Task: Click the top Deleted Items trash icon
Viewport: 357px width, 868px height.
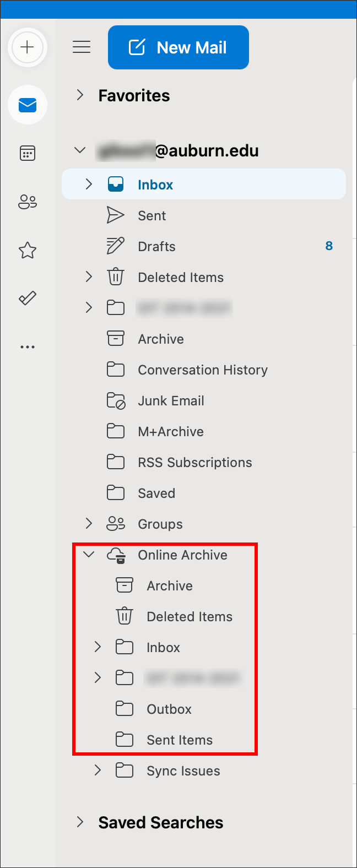Action: (116, 277)
